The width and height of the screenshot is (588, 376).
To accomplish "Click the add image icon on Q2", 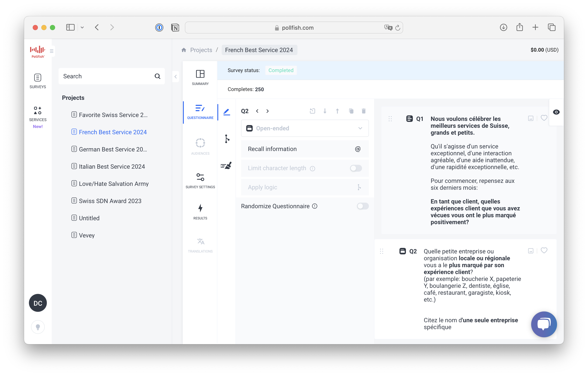I will 531,251.
